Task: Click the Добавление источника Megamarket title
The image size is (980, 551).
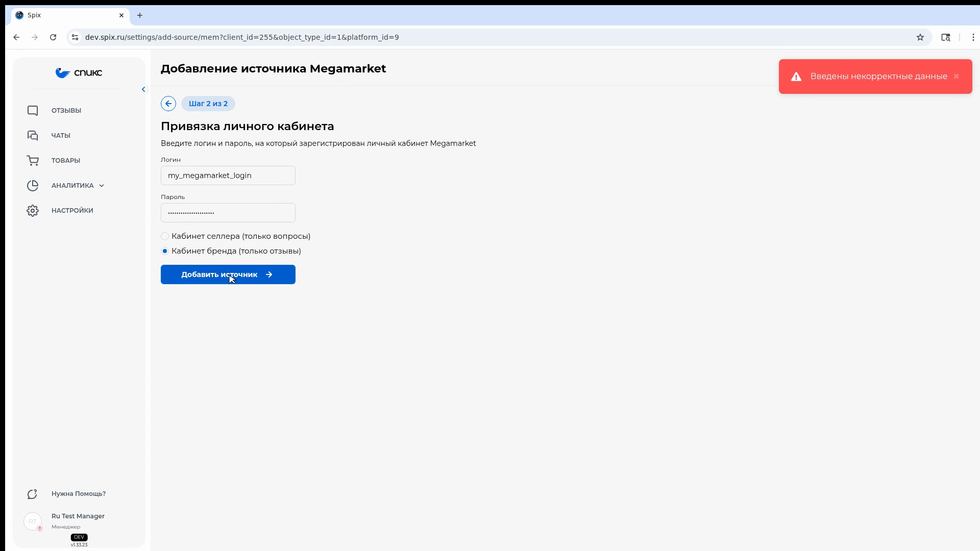Action: [274, 69]
